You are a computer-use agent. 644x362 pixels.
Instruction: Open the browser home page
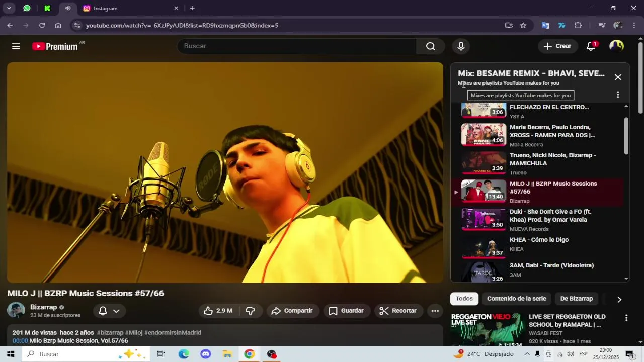[58, 25]
